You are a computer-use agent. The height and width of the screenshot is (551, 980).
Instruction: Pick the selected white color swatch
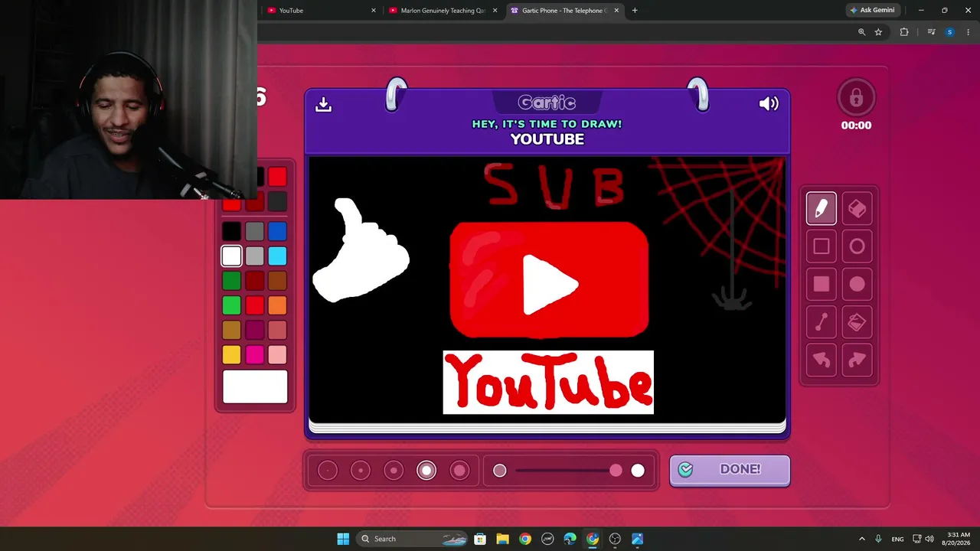(x=231, y=256)
